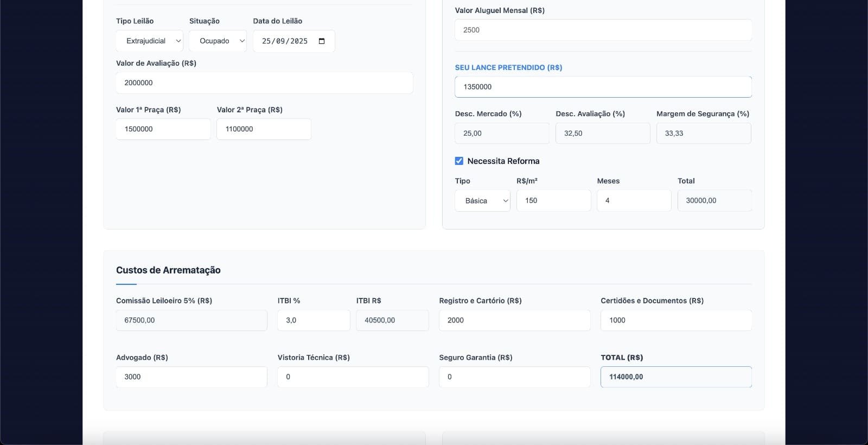The width and height of the screenshot is (868, 445).
Task: Click the TOTAL (R$) result field
Action: pos(676,377)
